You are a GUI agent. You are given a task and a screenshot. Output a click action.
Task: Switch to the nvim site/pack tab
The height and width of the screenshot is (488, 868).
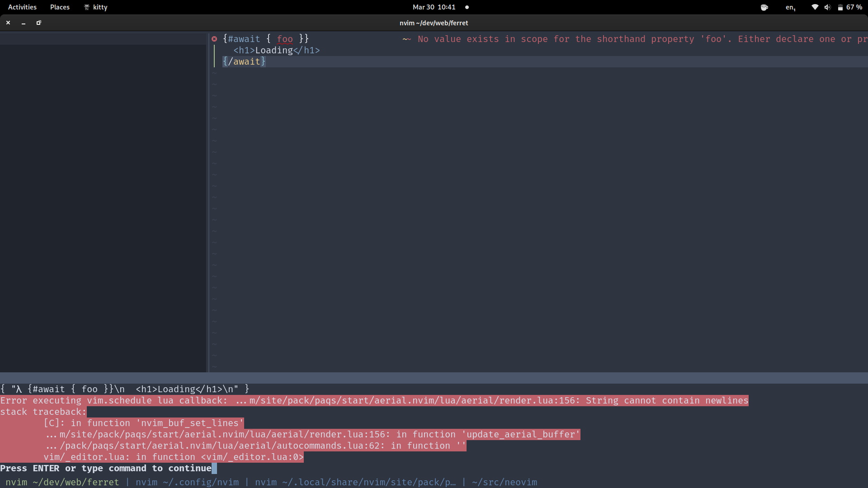tap(355, 482)
